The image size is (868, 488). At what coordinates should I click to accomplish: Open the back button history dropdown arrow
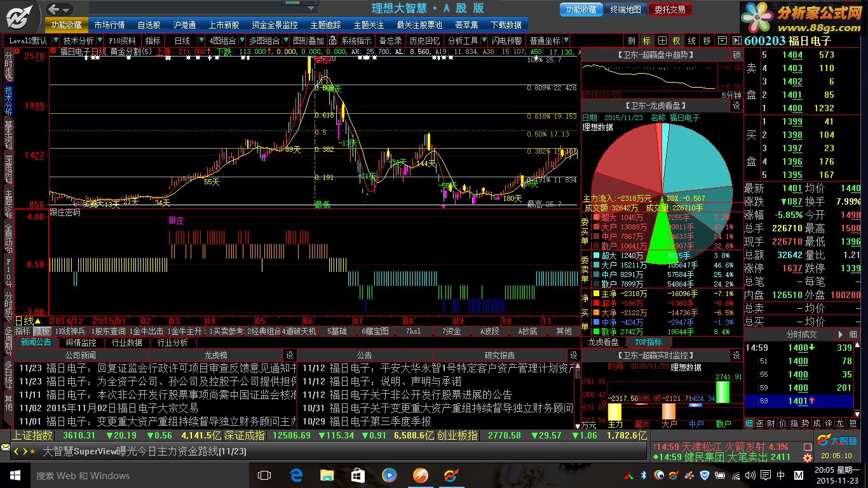coord(67,9)
